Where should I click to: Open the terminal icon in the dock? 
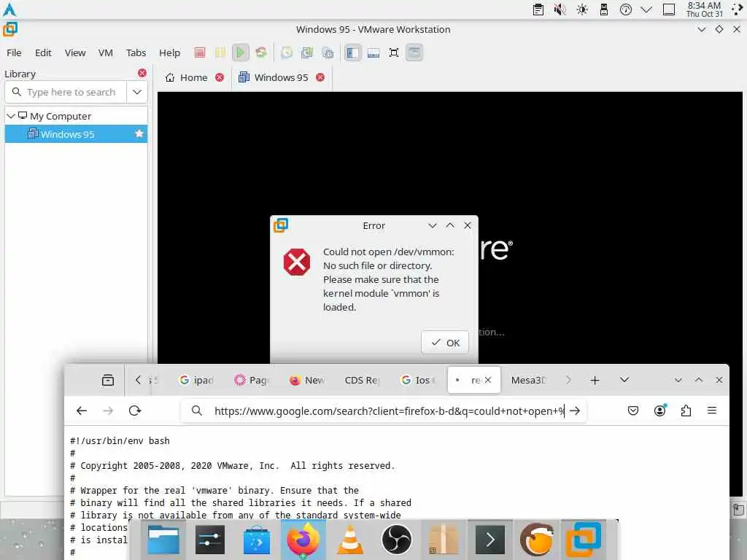coord(489,540)
